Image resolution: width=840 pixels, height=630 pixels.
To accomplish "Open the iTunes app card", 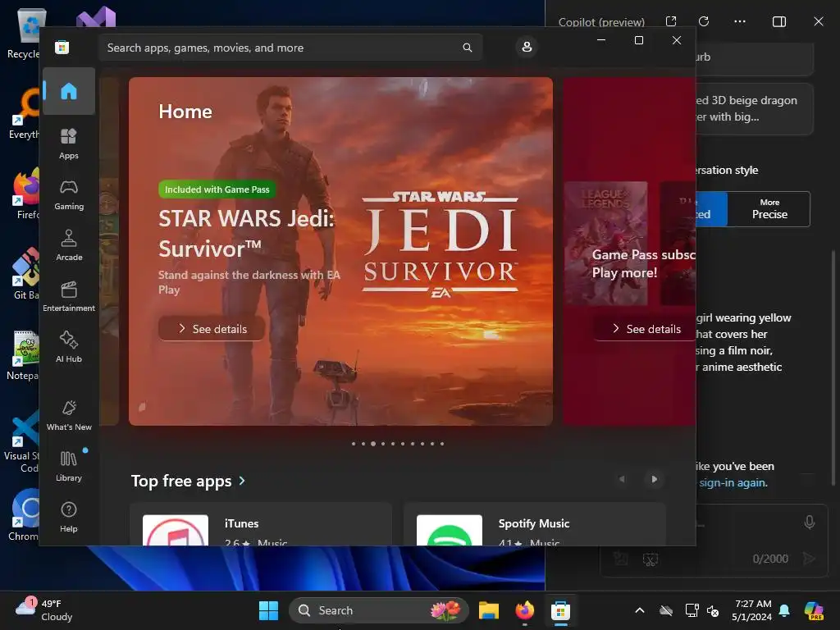I will pyautogui.click(x=261, y=524).
